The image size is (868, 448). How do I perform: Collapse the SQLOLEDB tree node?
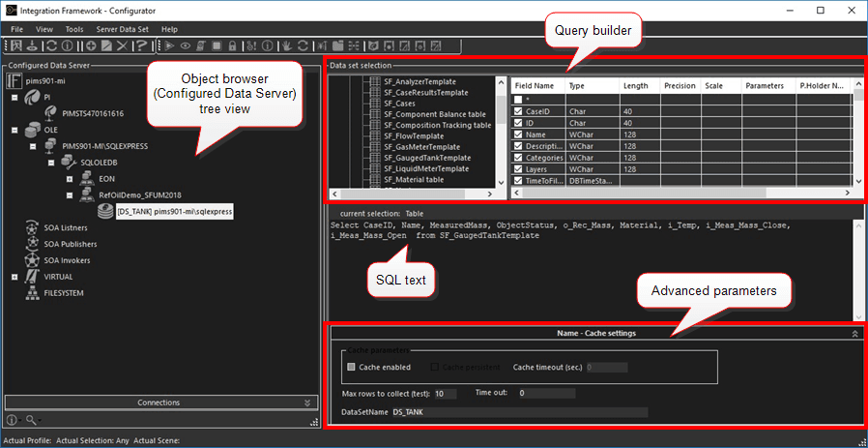tap(51, 163)
